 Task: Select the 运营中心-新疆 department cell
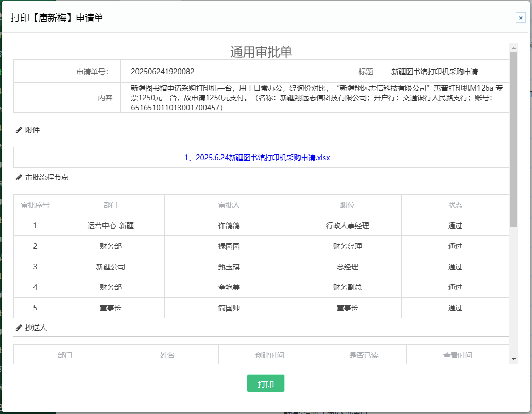(111, 226)
